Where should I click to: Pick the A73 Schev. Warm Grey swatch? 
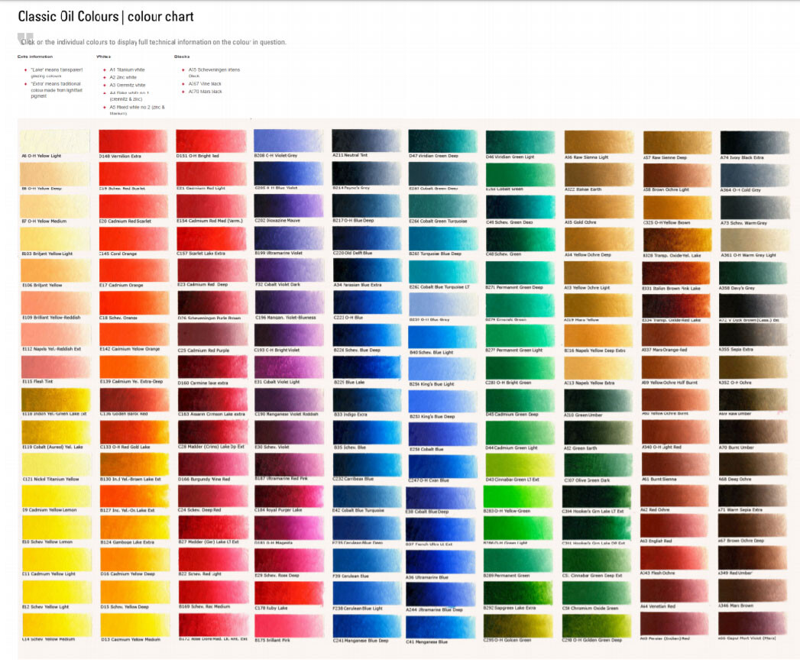tap(755, 208)
